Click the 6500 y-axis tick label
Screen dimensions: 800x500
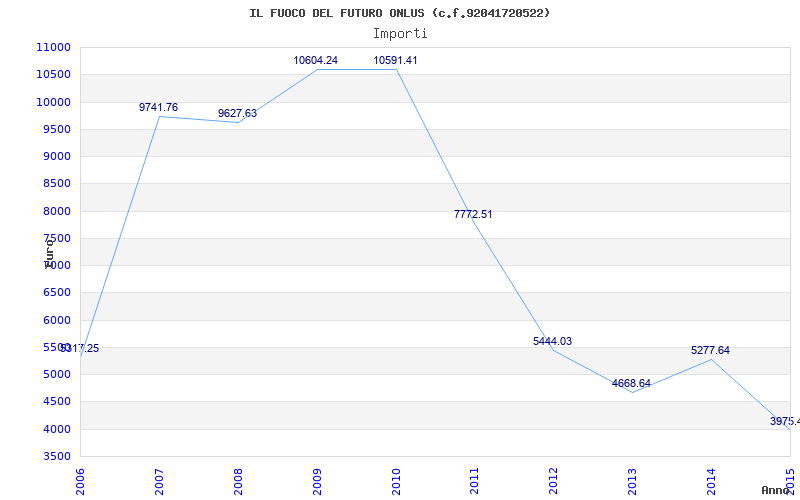(x=56, y=293)
